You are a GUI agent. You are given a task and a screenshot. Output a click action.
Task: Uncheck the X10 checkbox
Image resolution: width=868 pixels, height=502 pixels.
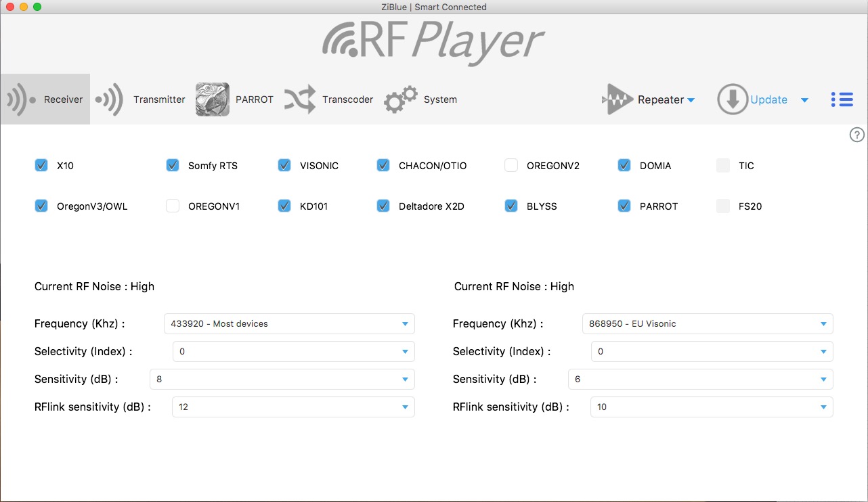pos(41,165)
